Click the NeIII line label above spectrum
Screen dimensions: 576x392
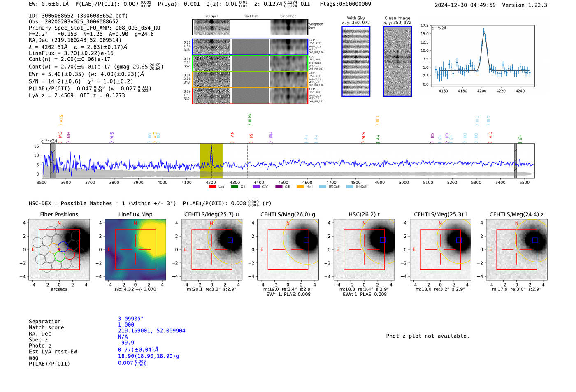249,119
